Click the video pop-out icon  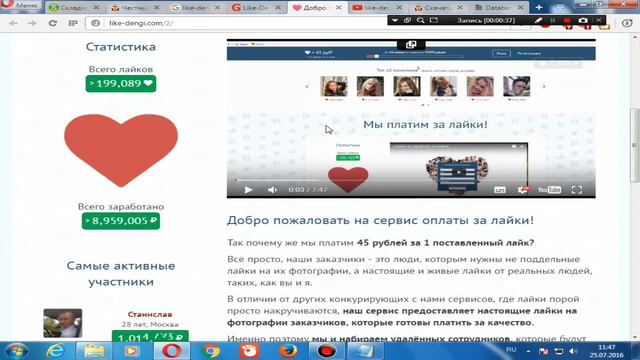[x=411, y=44]
